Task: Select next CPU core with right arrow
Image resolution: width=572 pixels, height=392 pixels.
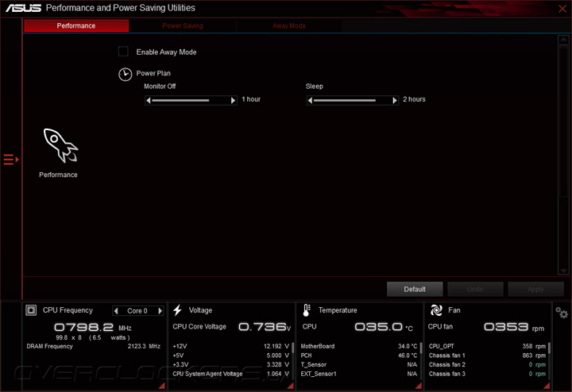Action: 160,311
